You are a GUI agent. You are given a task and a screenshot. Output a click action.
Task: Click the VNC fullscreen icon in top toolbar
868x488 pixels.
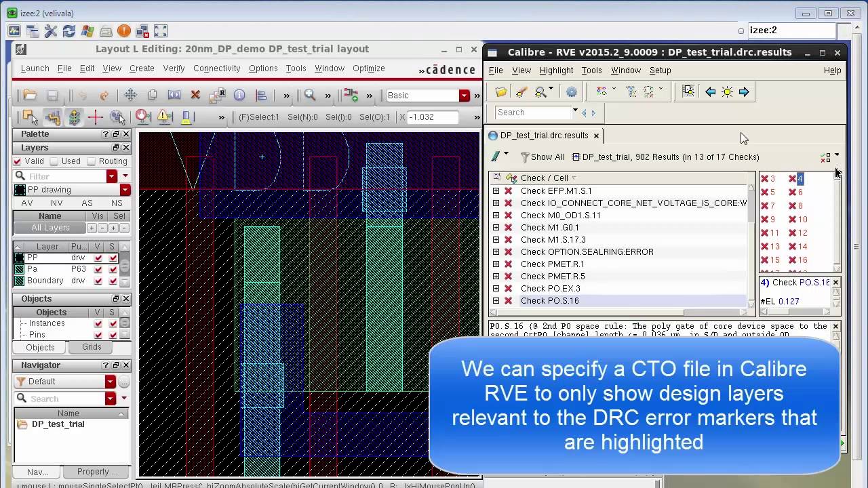[160, 31]
